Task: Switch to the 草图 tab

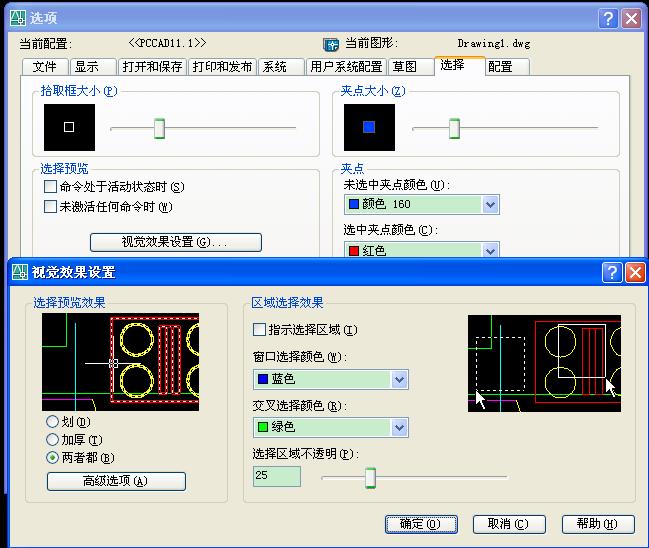Action: coord(410,67)
